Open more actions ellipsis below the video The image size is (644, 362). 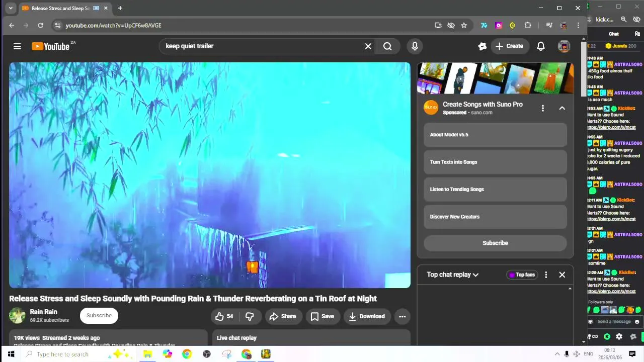tap(402, 316)
